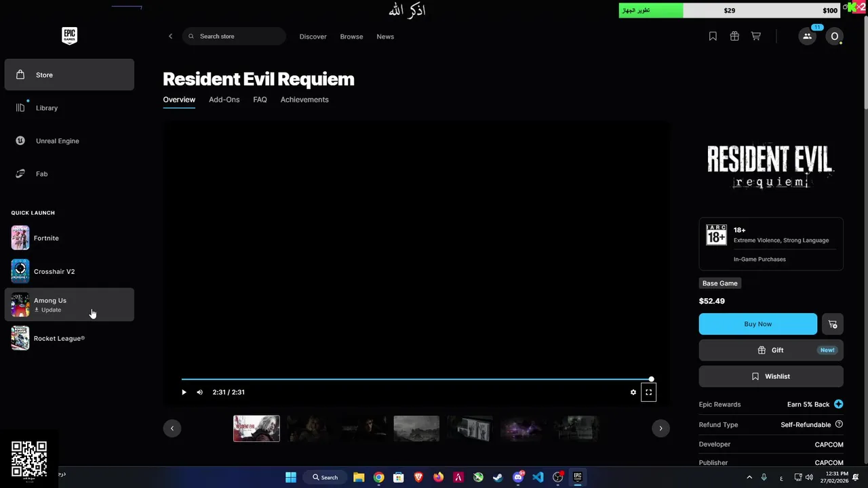The image size is (868, 488).
Task: Open the taskbar volume control
Action: [x=809, y=478]
